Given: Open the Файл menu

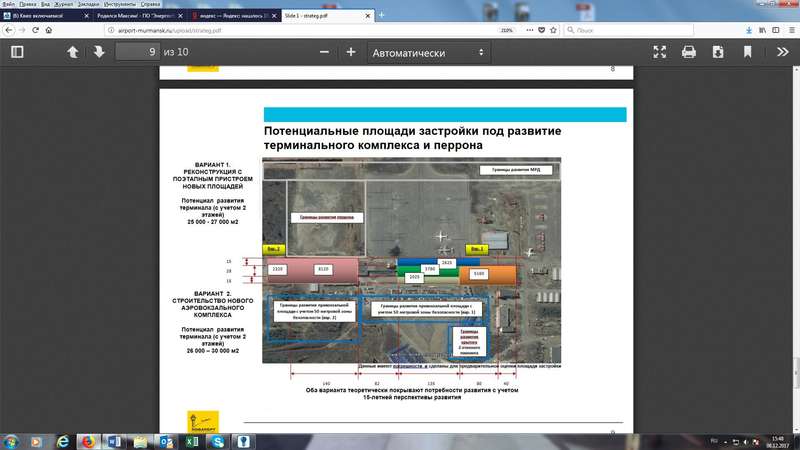Looking at the screenshot, I should [x=9, y=4].
